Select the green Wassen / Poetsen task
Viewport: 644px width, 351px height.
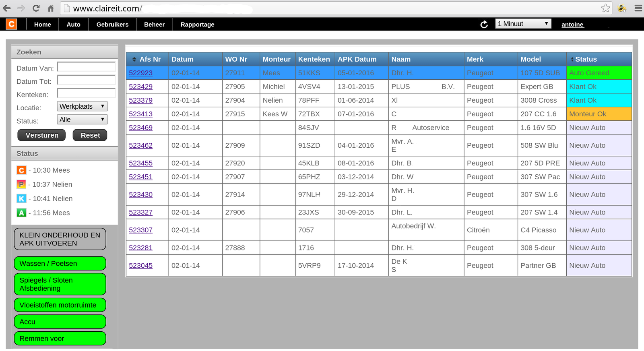point(60,264)
